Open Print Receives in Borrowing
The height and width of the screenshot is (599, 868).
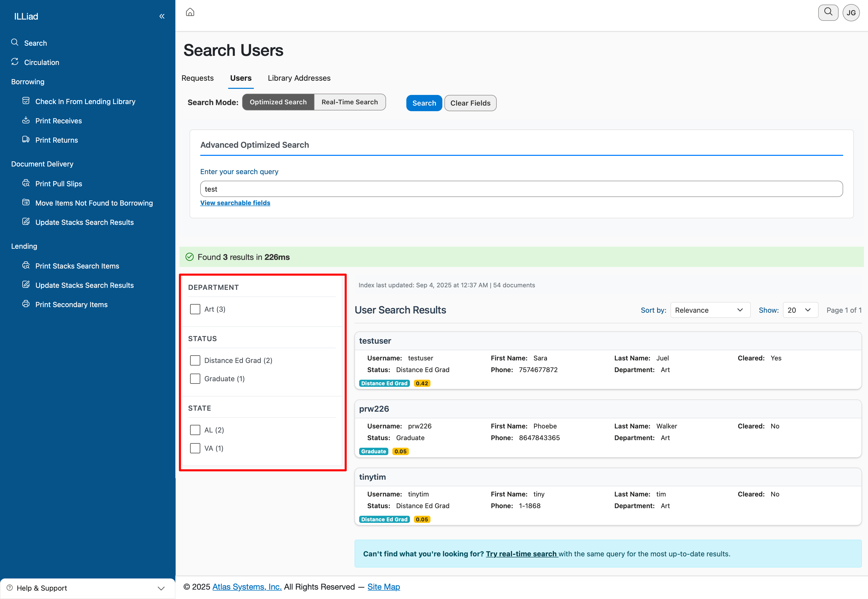[58, 121]
